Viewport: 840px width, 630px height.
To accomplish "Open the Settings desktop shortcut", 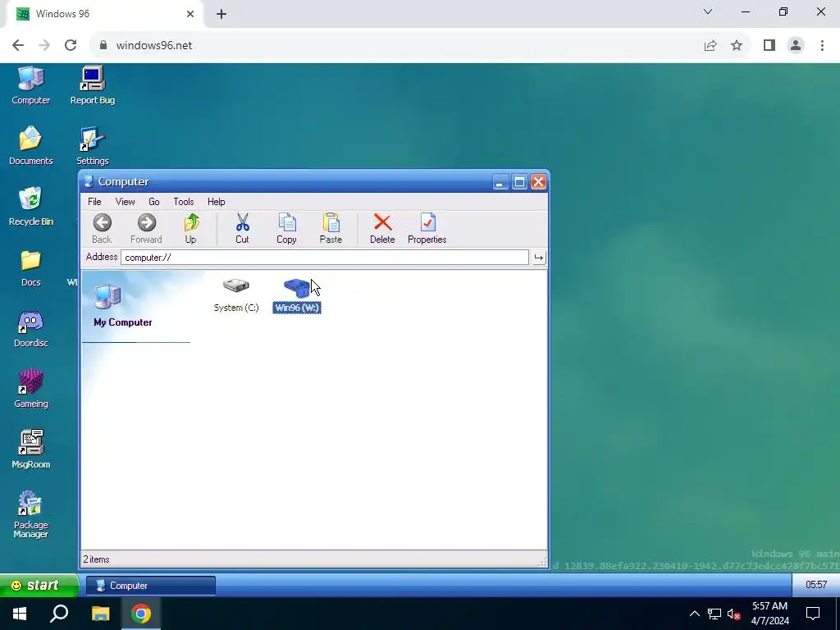I will 93,146.
